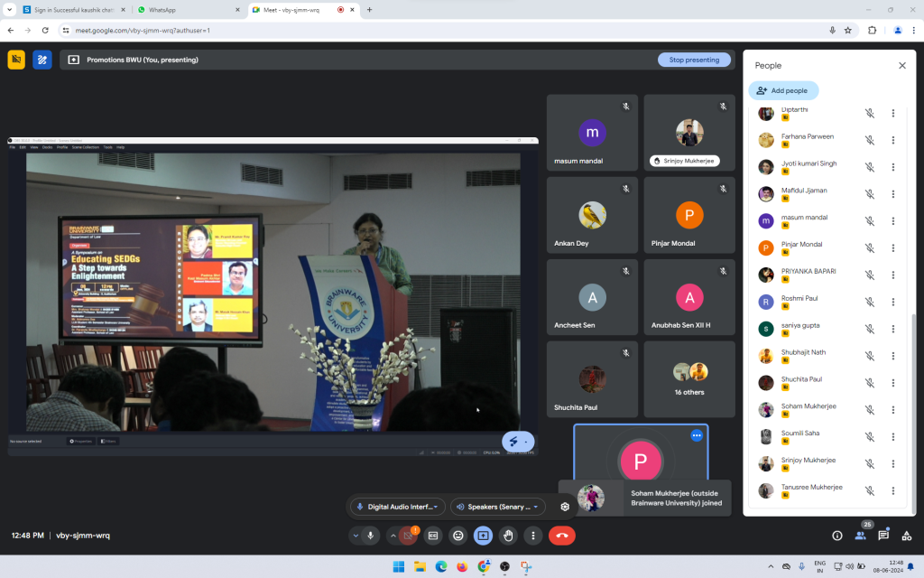Toggle the microphone on or off
924x578 pixels.
(x=371, y=536)
